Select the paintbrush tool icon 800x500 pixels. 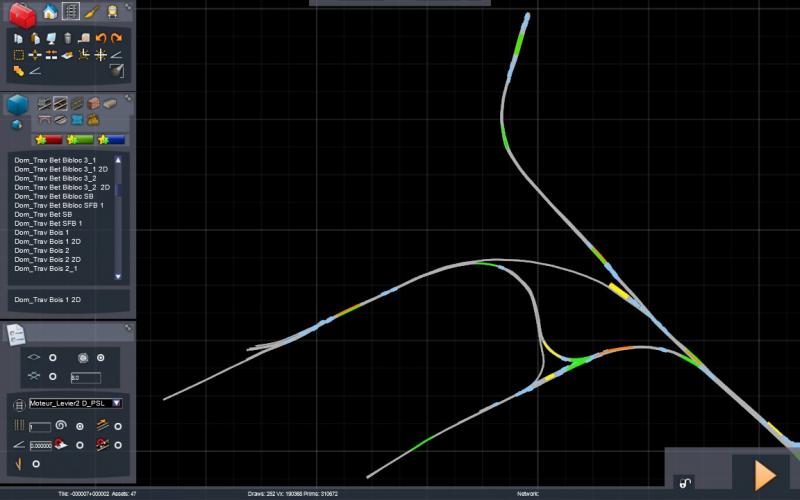[92, 11]
